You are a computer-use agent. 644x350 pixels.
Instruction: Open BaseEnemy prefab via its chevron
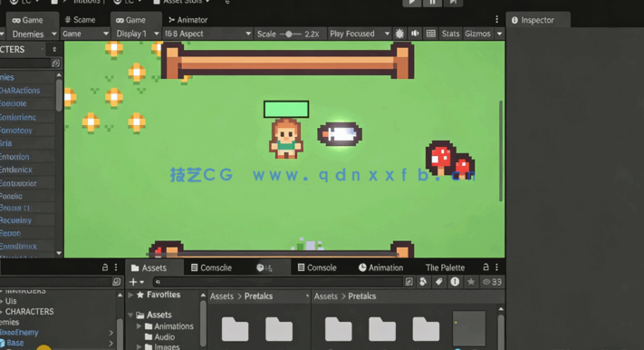click(x=111, y=332)
